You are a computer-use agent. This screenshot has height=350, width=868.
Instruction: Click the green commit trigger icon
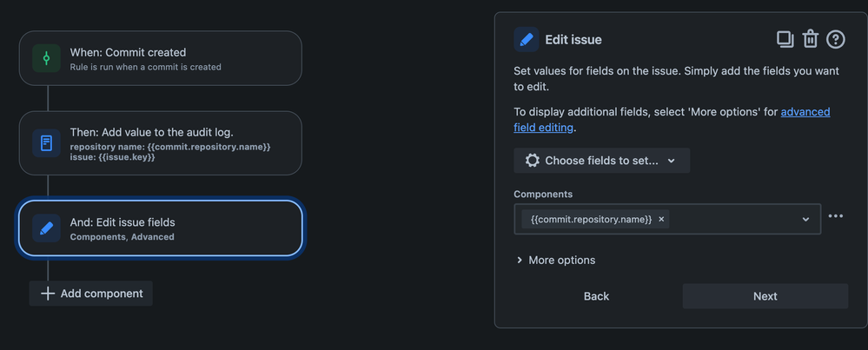[x=46, y=58]
